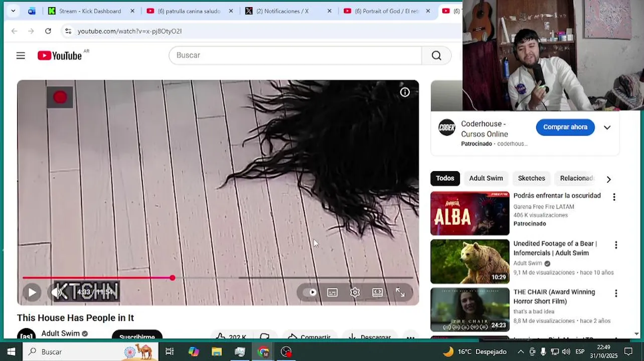
Task: Open ALBA Free Fire ad thumbnail
Action: point(470,213)
